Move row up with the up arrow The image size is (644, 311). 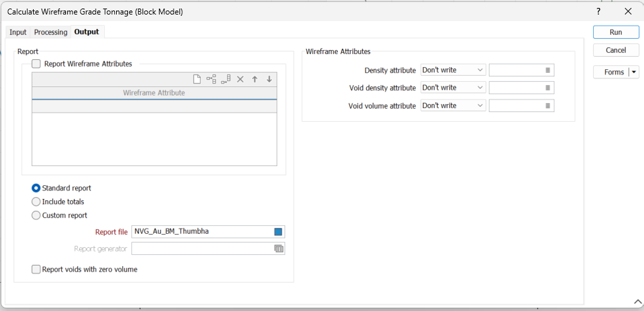tap(255, 79)
